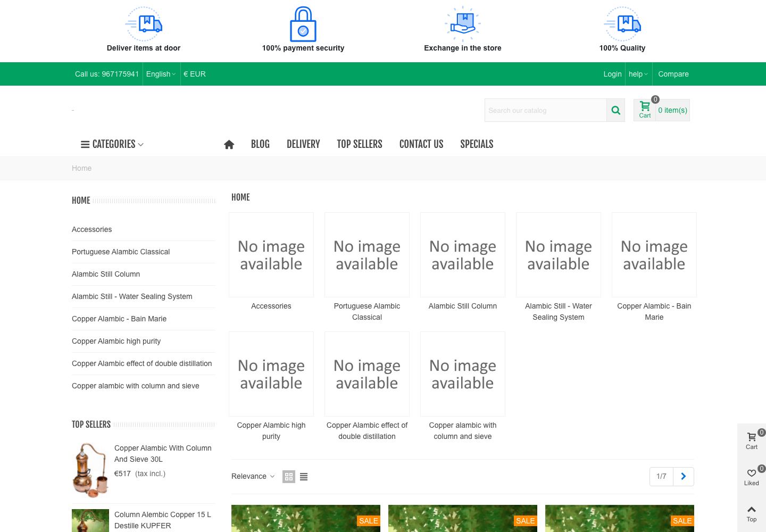Click the 0 item(s) cart summary
The height and width of the screenshot is (532, 766).
(672, 110)
